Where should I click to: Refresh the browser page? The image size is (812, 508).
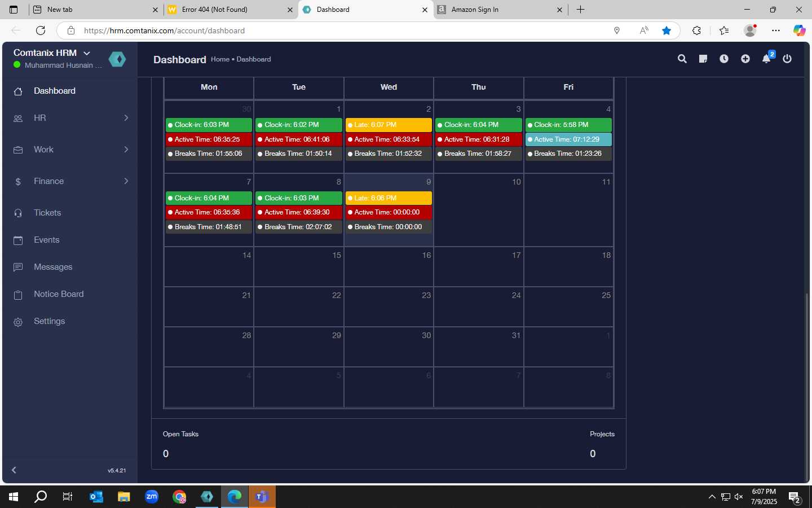pos(41,30)
